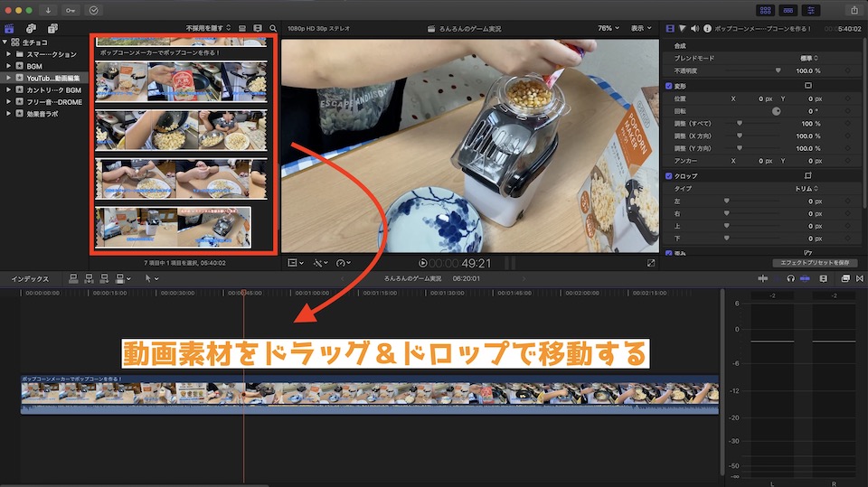
Task: Open the transform tools viewer dropdown
Action: (296, 263)
